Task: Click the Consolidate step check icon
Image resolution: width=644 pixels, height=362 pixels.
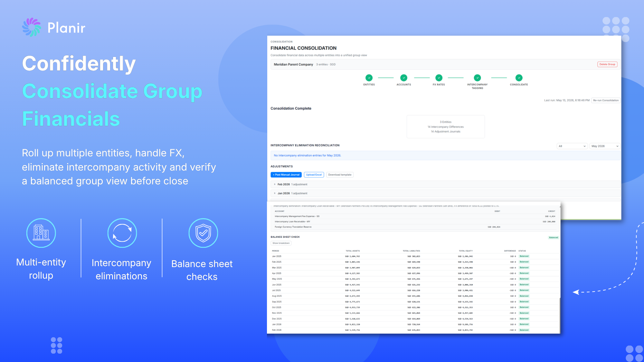Action: click(x=519, y=78)
